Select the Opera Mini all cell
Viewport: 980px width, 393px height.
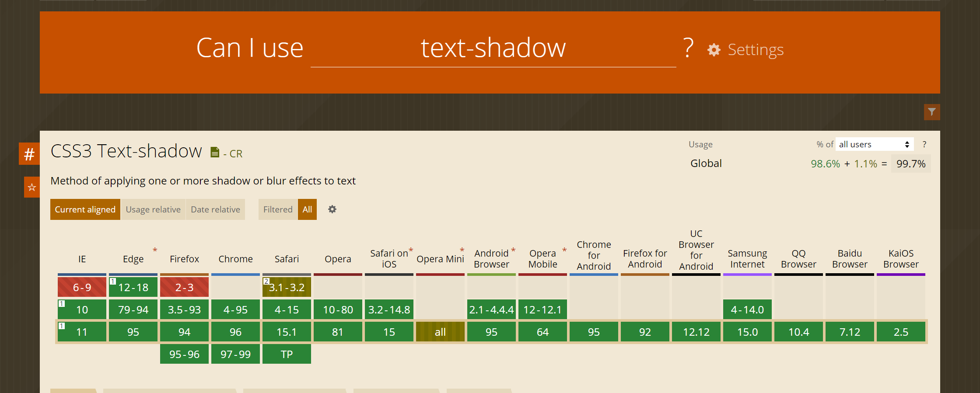tap(440, 332)
